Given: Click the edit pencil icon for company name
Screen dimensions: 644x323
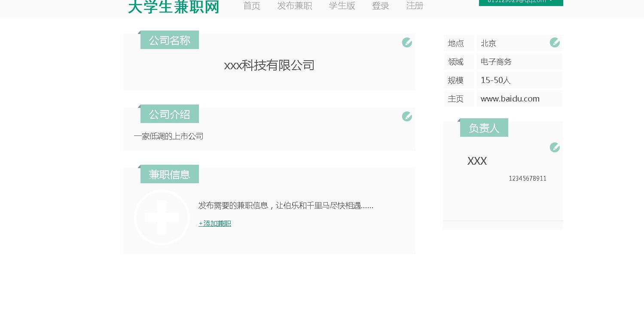Looking at the screenshot, I should 407,42.
